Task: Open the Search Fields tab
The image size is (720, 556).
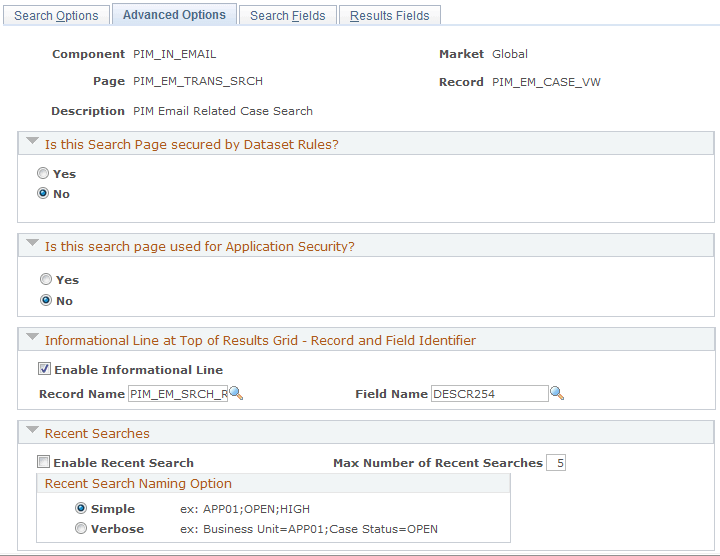Action: (x=288, y=16)
